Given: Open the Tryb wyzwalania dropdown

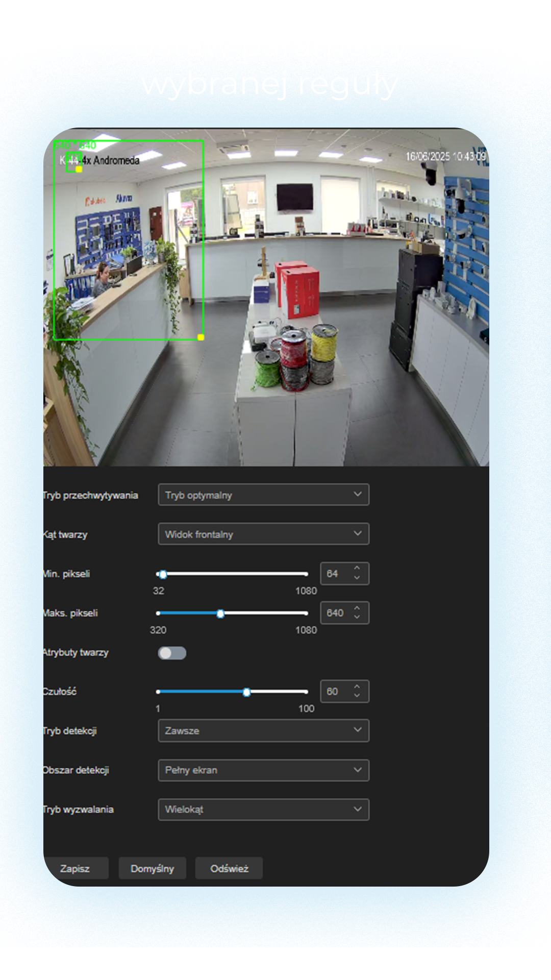Looking at the screenshot, I should 263,809.
